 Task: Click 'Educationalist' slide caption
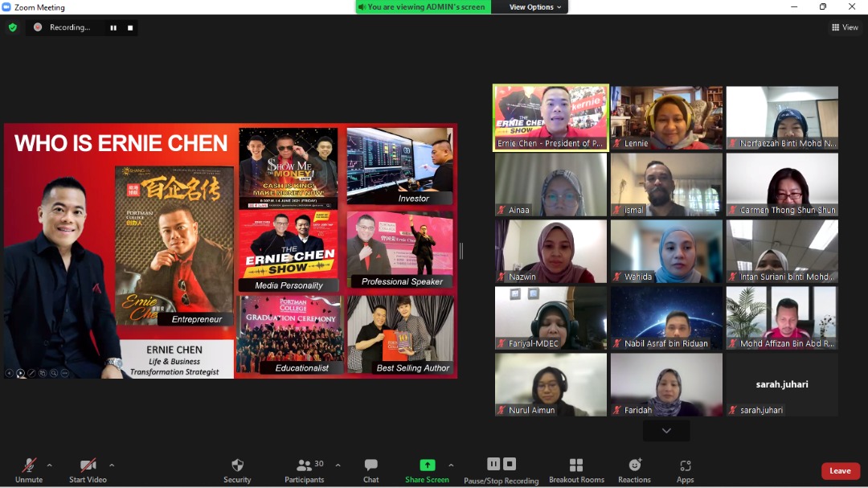tap(301, 367)
